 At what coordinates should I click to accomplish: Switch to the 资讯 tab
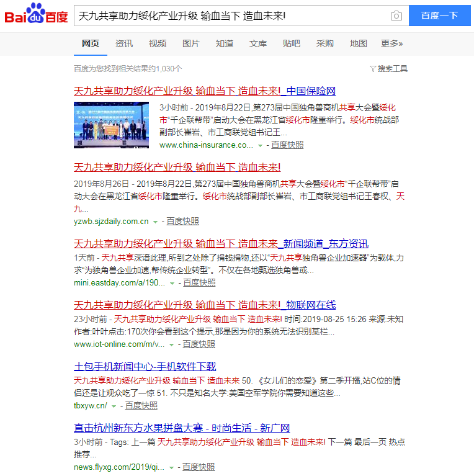pyautogui.click(x=124, y=43)
